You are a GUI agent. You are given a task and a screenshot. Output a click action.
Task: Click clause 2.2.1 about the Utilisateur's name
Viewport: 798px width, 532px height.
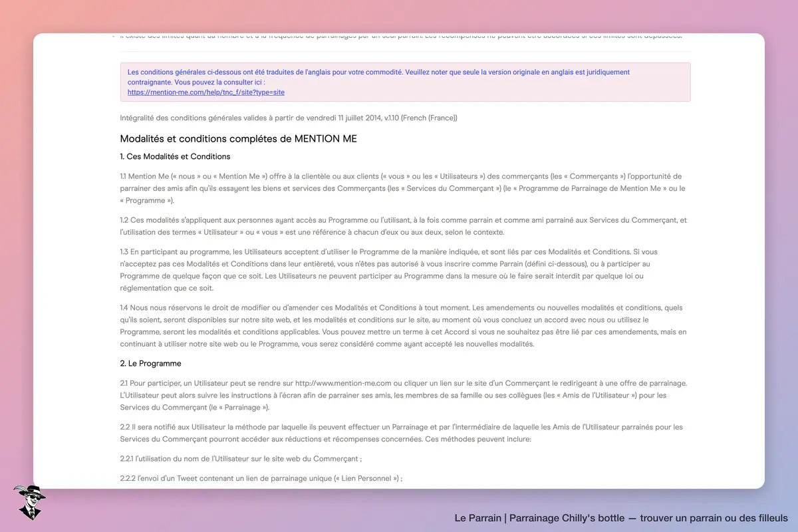pyautogui.click(x=241, y=459)
